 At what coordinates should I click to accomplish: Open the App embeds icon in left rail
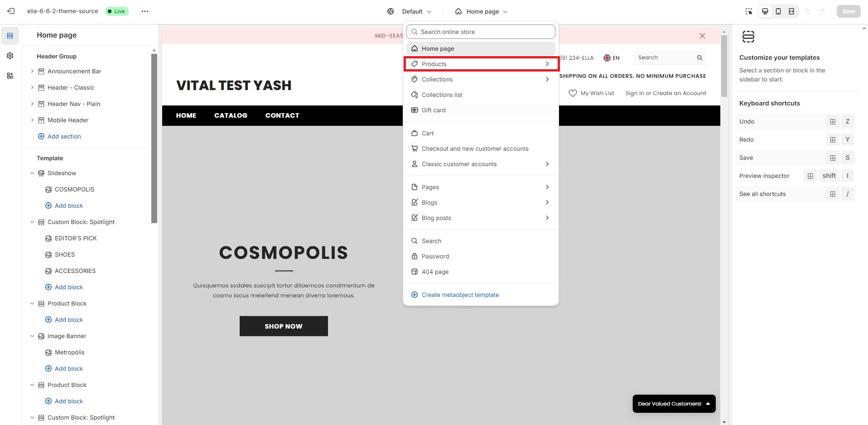10,76
